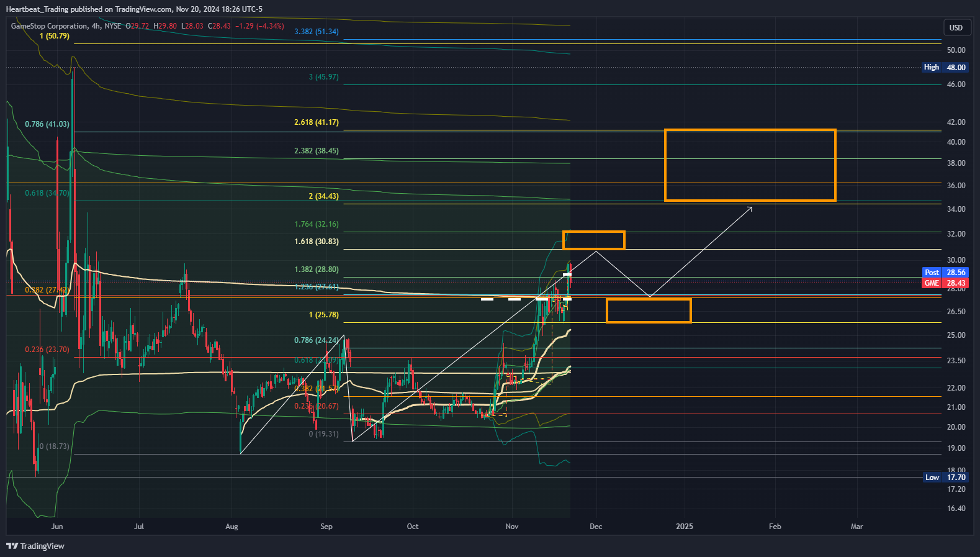
Task: Click the GameStop Corporation symbol title
Action: point(50,26)
